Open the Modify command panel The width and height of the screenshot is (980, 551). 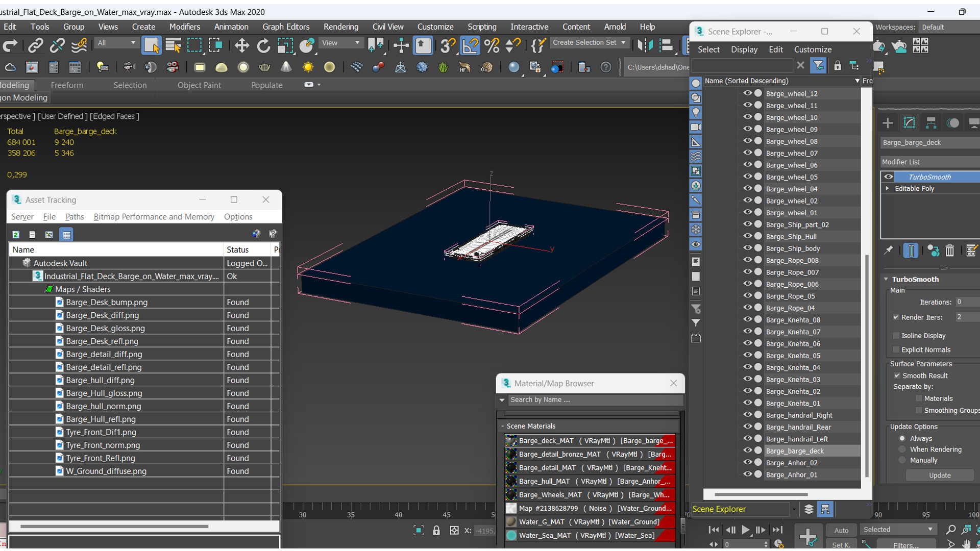pyautogui.click(x=910, y=123)
